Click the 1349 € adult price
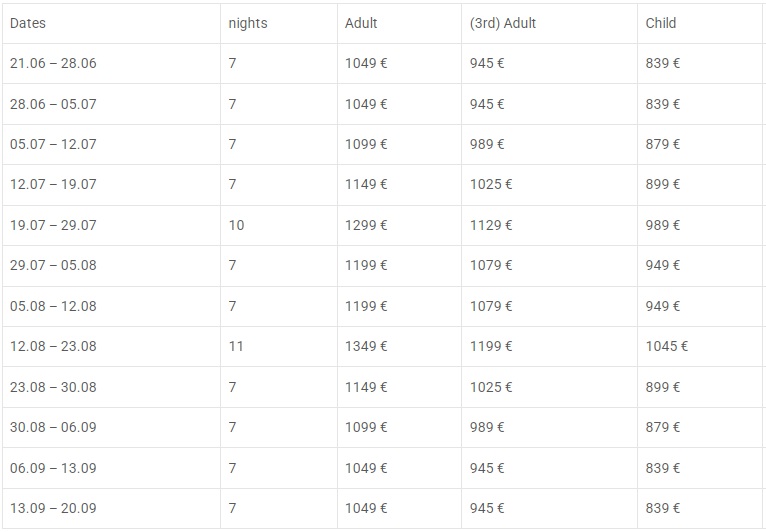The height and width of the screenshot is (532, 766). [x=366, y=346]
